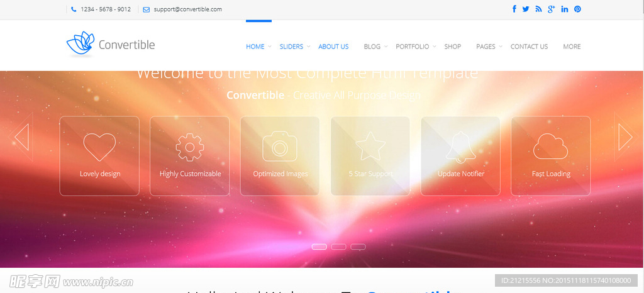Click the Highly Customizable gear tile
Viewport: 644px width, 293px height.
[x=190, y=155]
